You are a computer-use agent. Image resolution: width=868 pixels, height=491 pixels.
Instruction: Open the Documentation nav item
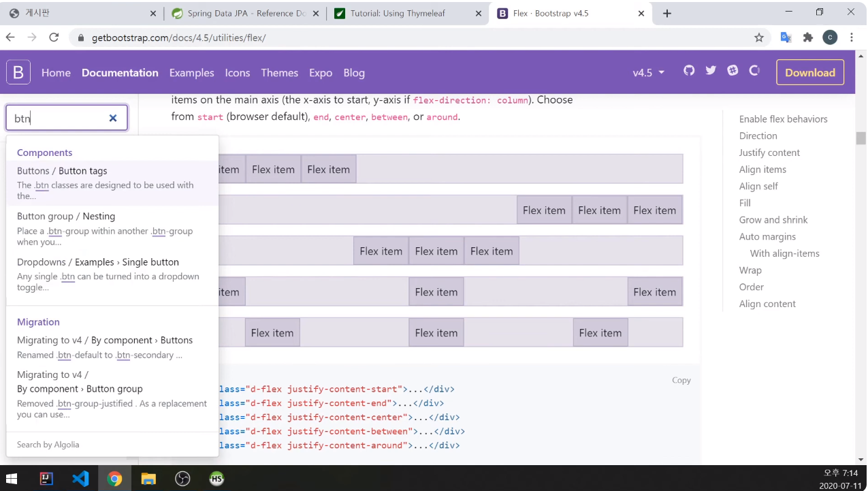[120, 72]
